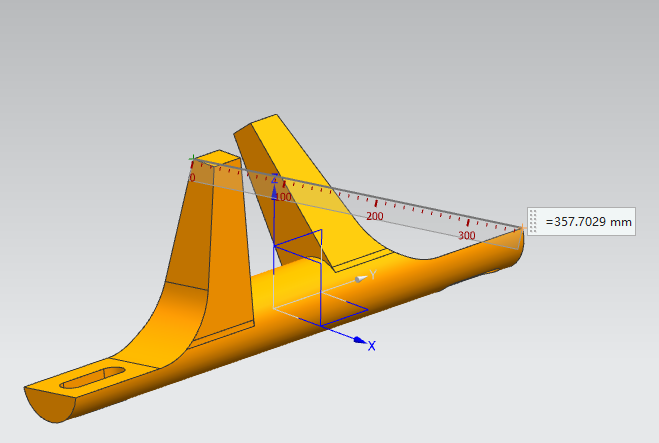
Task: Click the 300 mark on the ruler
Action: click(466, 235)
